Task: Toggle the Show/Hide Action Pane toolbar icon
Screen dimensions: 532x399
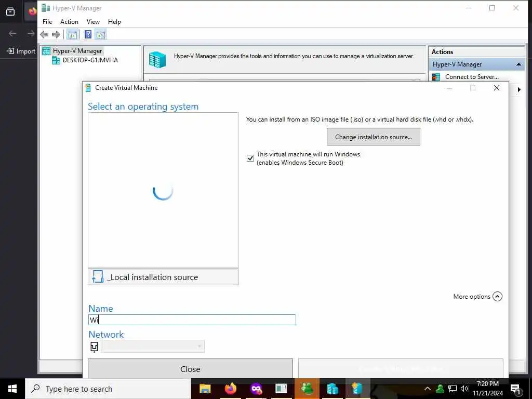Action: point(100,34)
